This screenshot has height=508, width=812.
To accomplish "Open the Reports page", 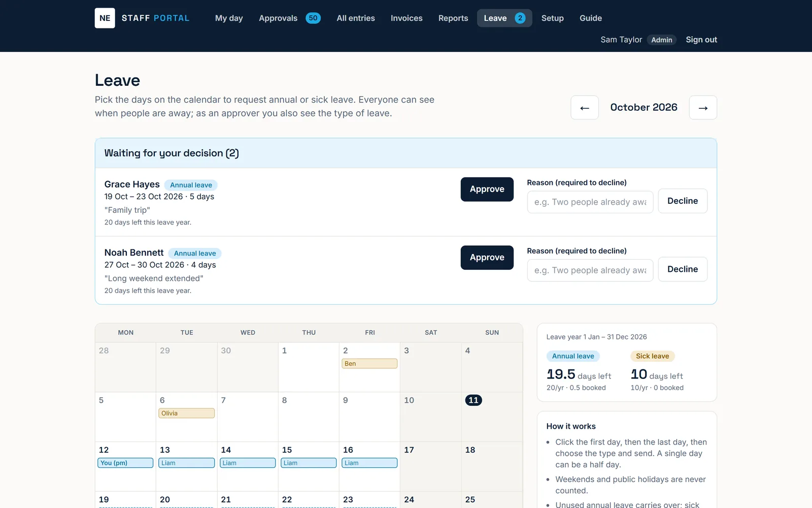I will coord(453,18).
